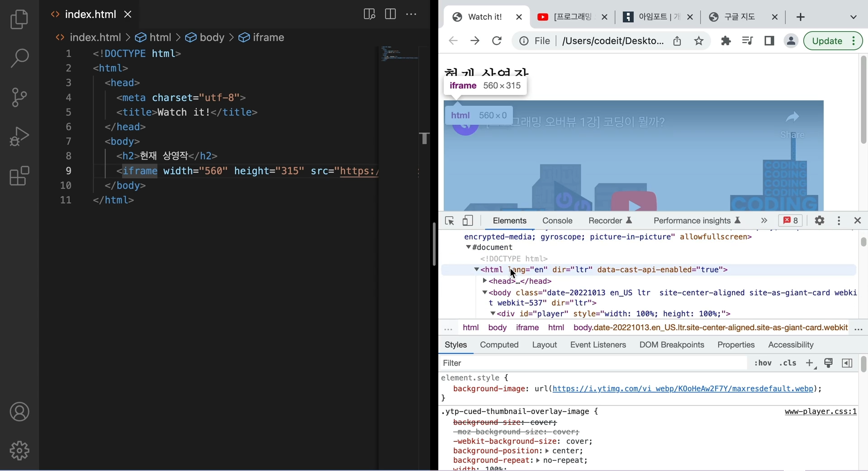Viewport: 868px width, 471px height.
Task: Open the www-player.css:1 source link
Action: point(821,412)
